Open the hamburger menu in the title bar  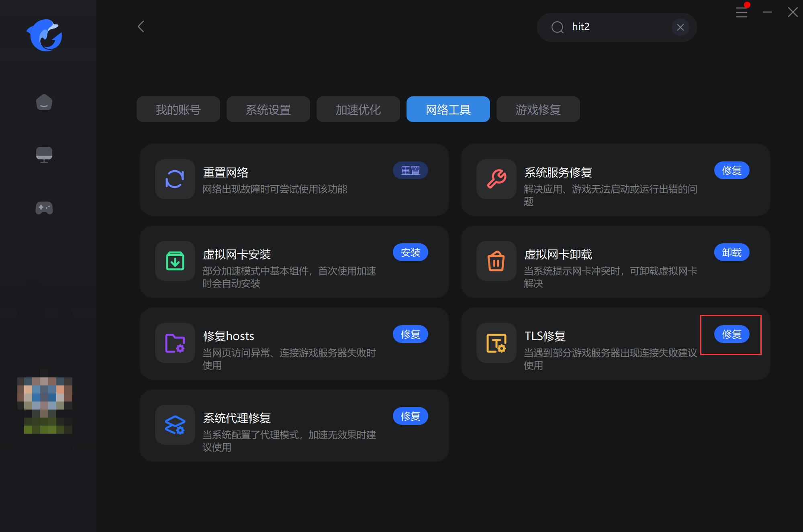click(x=742, y=12)
